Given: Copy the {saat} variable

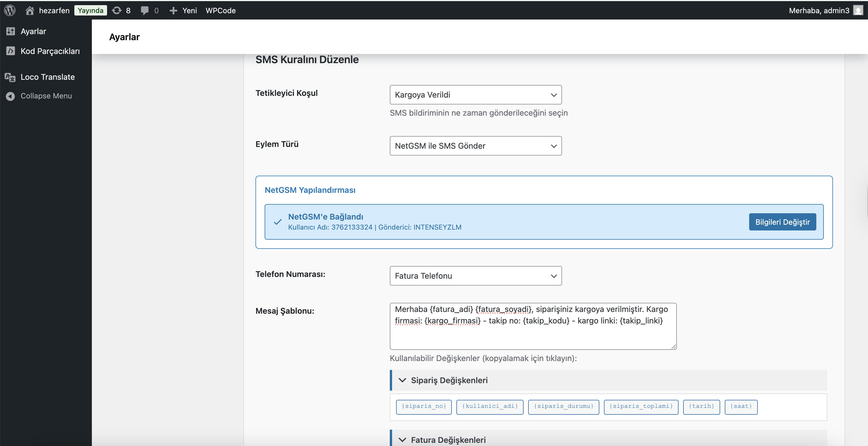Looking at the screenshot, I should (x=741, y=407).
